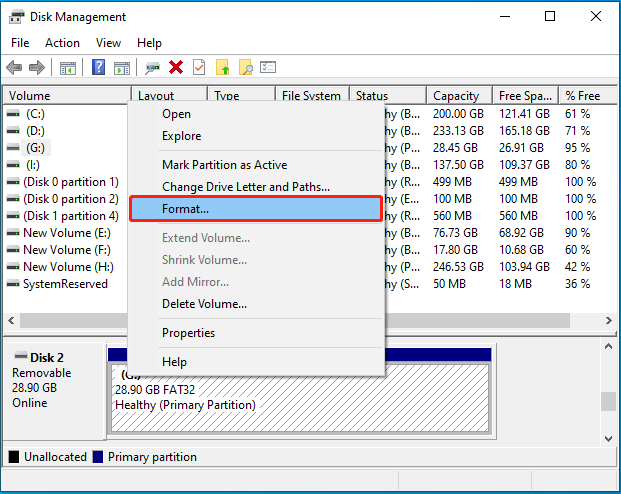Screen dimensions: 621x494
Task: Open the Action menu in the menu bar
Action: coord(62,43)
